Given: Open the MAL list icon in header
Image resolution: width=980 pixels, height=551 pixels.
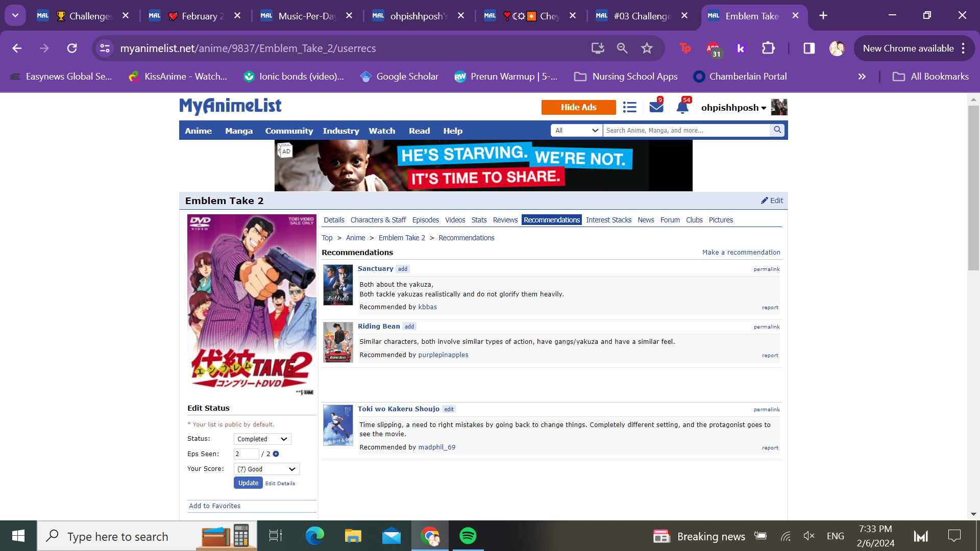Looking at the screenshot, I should (x=629, y=107).
